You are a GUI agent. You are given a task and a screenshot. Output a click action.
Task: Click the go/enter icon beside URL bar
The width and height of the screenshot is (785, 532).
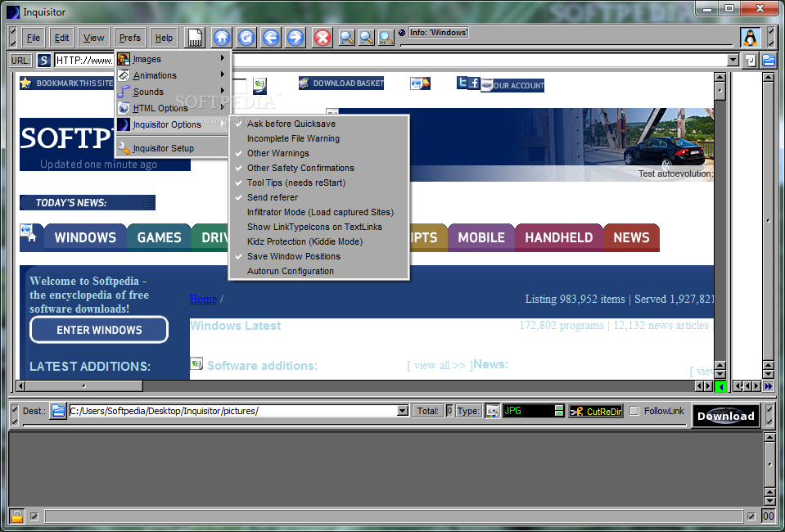coord(750,61)
